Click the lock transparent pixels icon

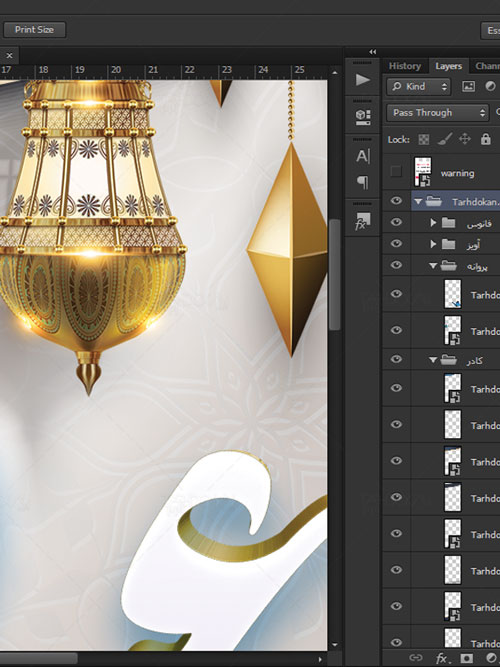click(424, 139)
